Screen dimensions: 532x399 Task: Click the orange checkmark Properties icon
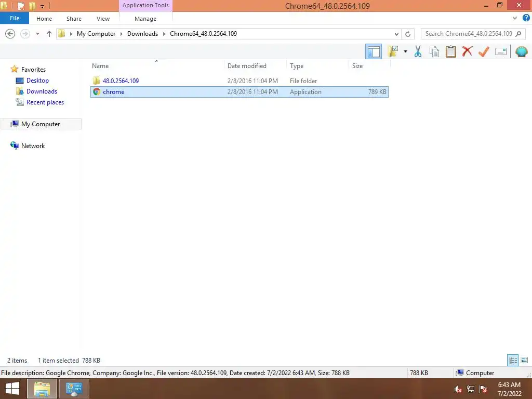coord(484,51)
